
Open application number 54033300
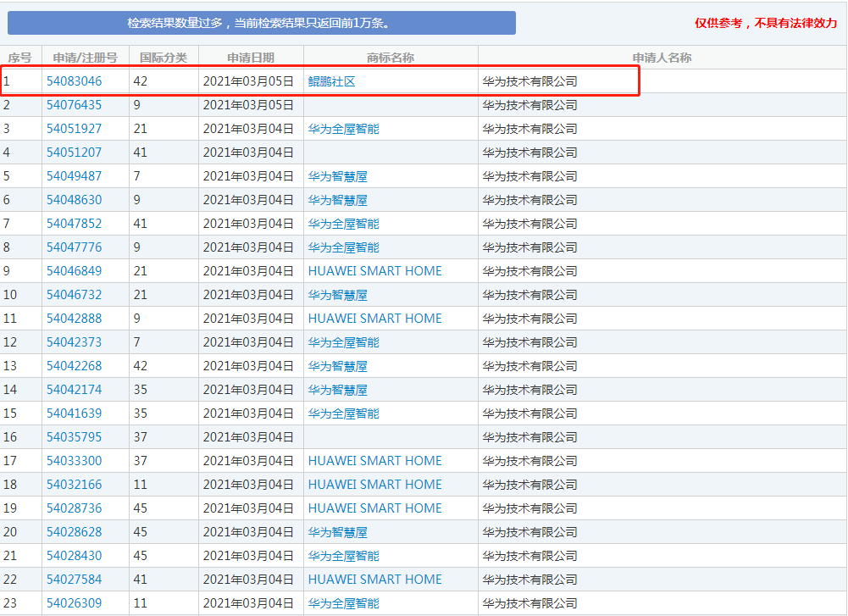(x=74, y=461)
